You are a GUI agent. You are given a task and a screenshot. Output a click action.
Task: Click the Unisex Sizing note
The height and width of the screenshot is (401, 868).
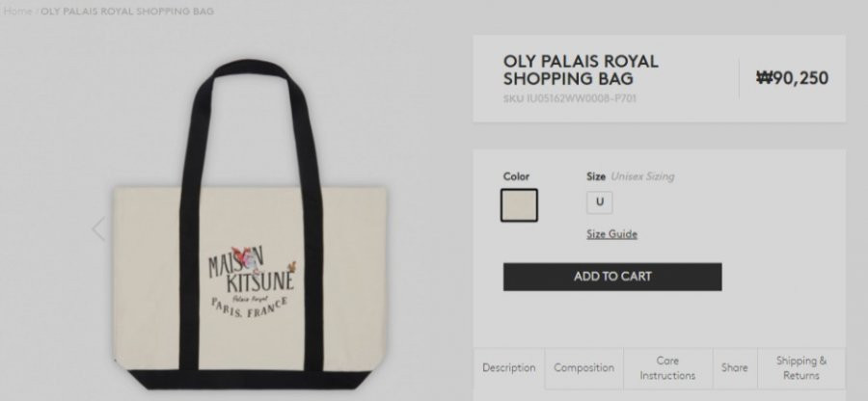(x=642, y=176)
